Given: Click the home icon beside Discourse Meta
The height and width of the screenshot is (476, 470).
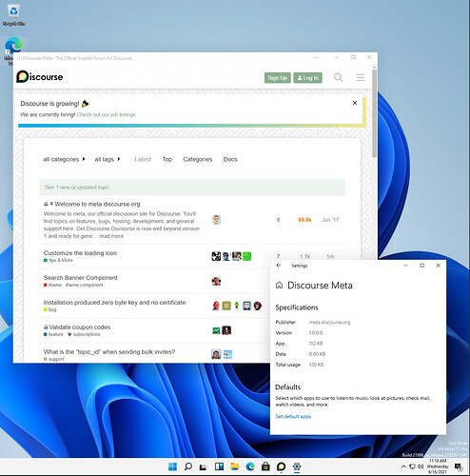Looking at the screenshot, I should pos(279,286).
